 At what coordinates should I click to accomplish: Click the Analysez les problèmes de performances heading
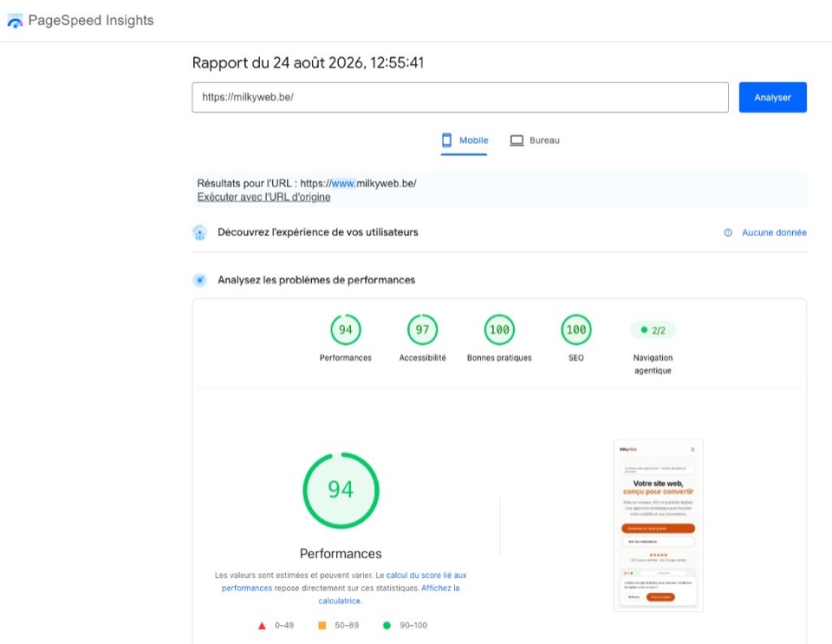tap(316, 280)
